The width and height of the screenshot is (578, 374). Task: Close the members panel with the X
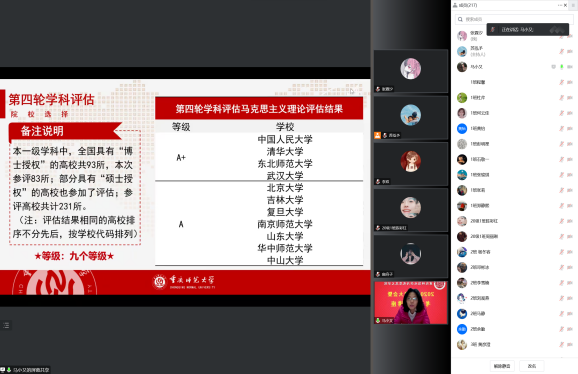click(x=565, y=5)
